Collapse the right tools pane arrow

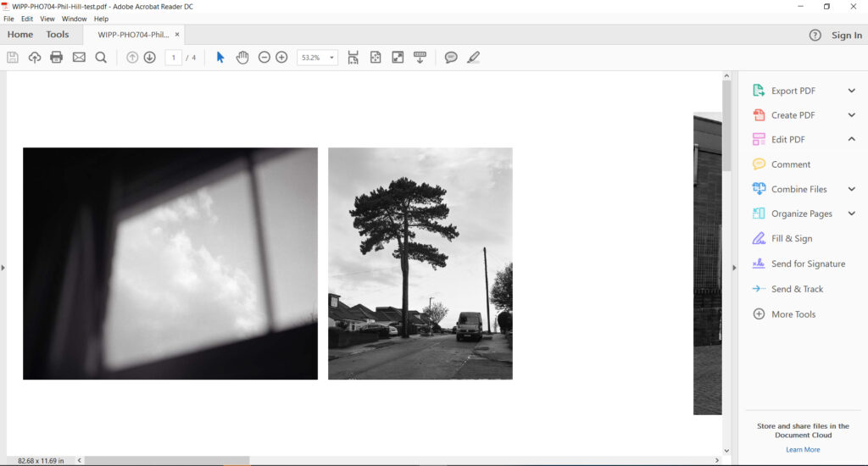point(734,268)
